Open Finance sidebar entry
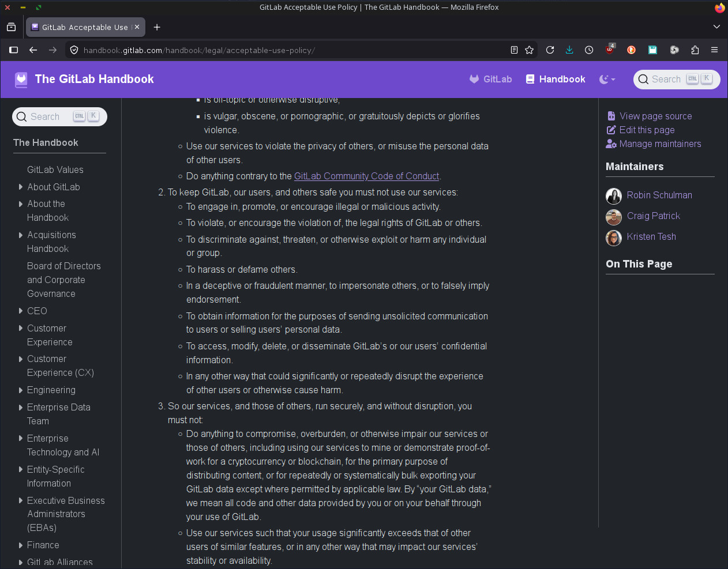Viewport: 728px width, 569px height. (43, 545)
